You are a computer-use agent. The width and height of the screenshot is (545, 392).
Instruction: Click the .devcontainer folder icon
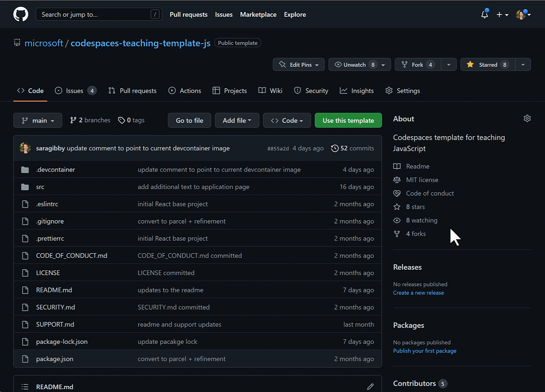tap(25, 170)
